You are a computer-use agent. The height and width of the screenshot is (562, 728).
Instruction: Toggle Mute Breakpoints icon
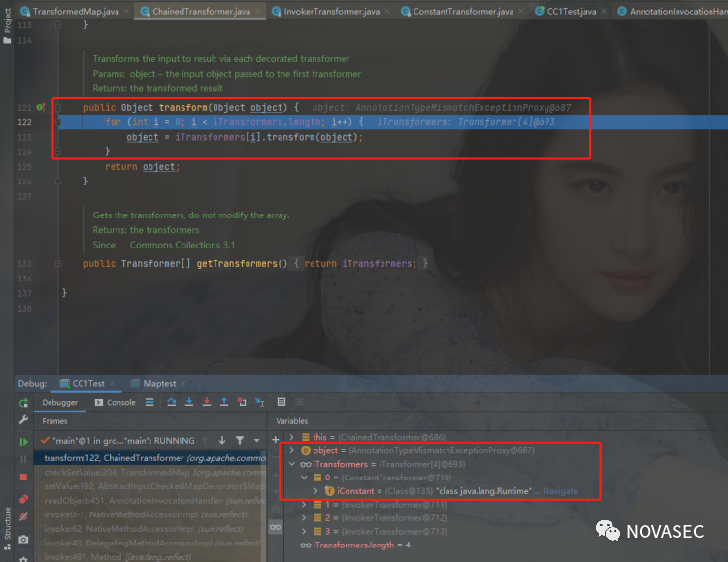click(23, 517)
